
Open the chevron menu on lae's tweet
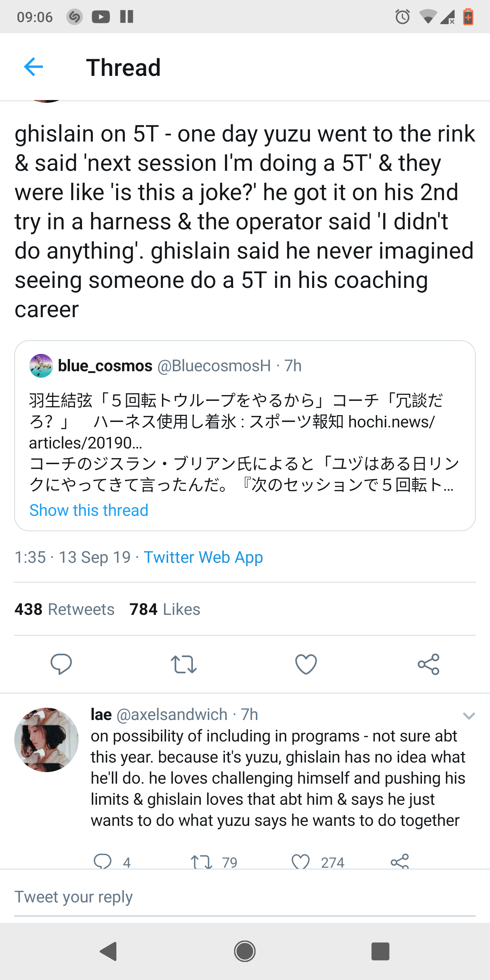(x=469, y=716)
